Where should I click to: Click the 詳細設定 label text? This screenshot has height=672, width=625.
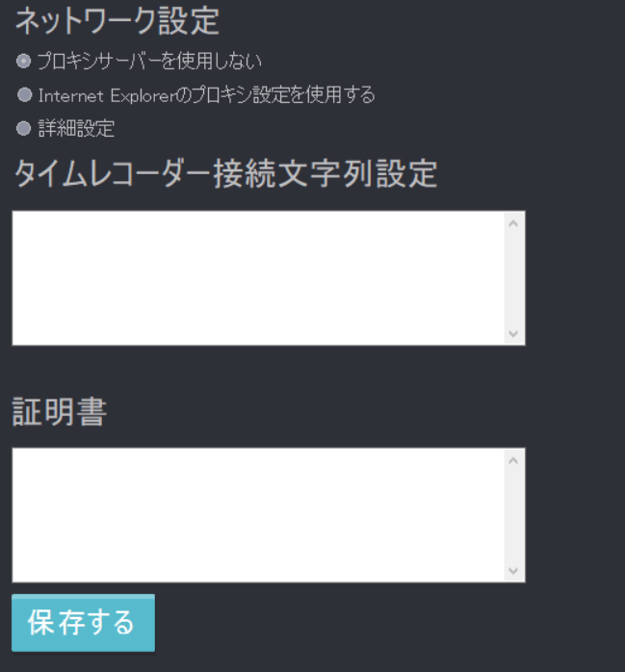pos(76,128)
